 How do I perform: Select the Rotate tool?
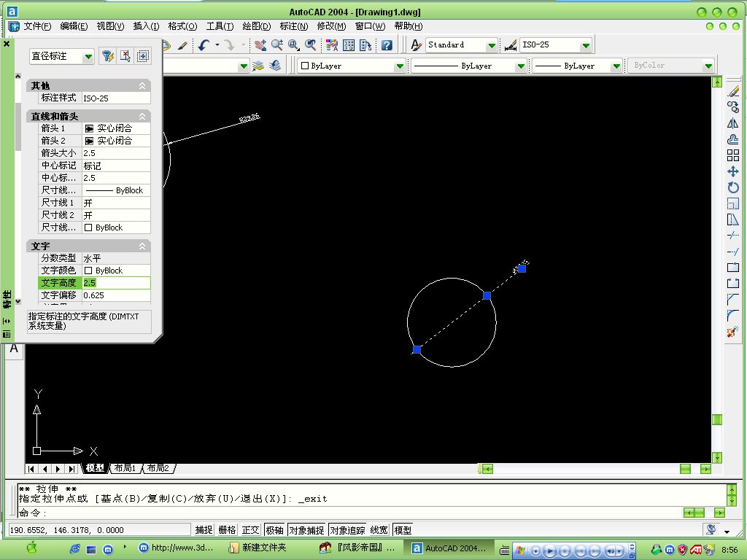[x=733, y=187]
